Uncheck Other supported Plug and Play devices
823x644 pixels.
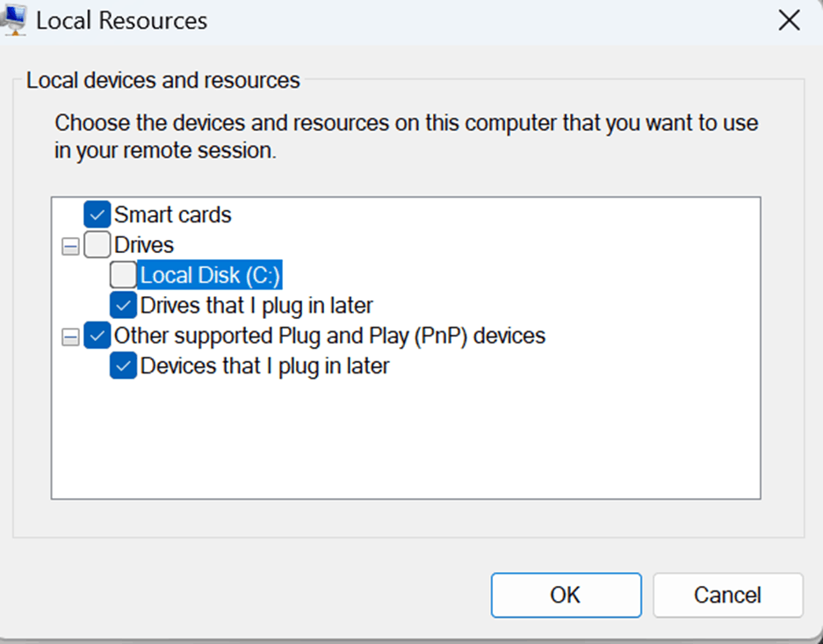pyautogui.click(x=97, y=336)
